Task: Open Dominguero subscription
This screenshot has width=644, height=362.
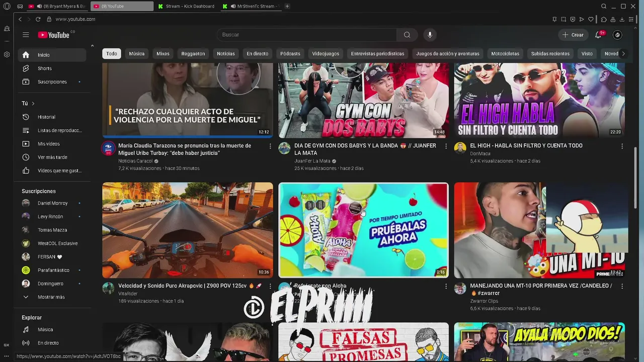Action: [x=52, y=284]
